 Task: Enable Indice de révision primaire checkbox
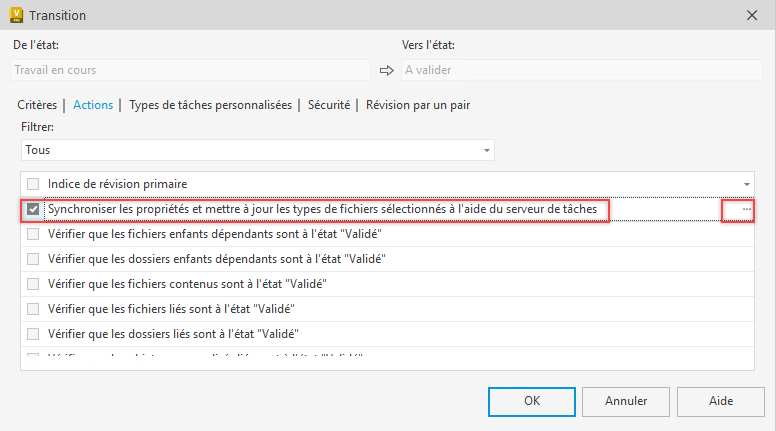(34, 184)
